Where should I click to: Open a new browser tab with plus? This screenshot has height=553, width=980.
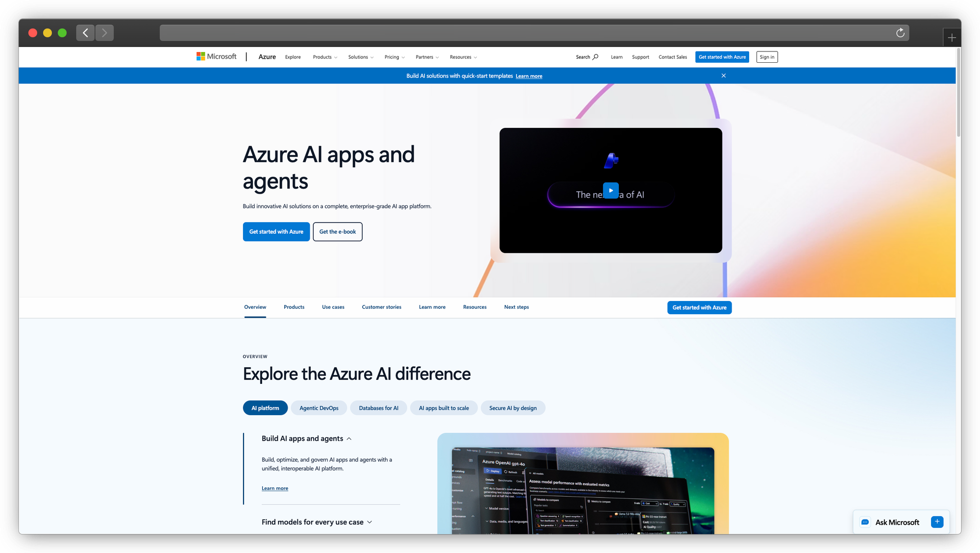click(x=952, y=38)
